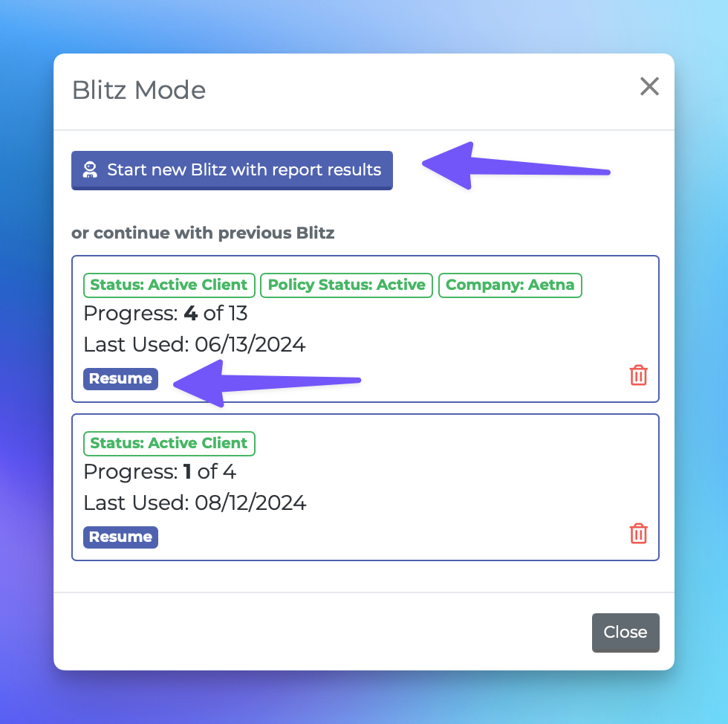Image resolution: width=728 pixels, height=724 pixels.
Task: Select the second previous Blitz card
Action: (365, 488)
